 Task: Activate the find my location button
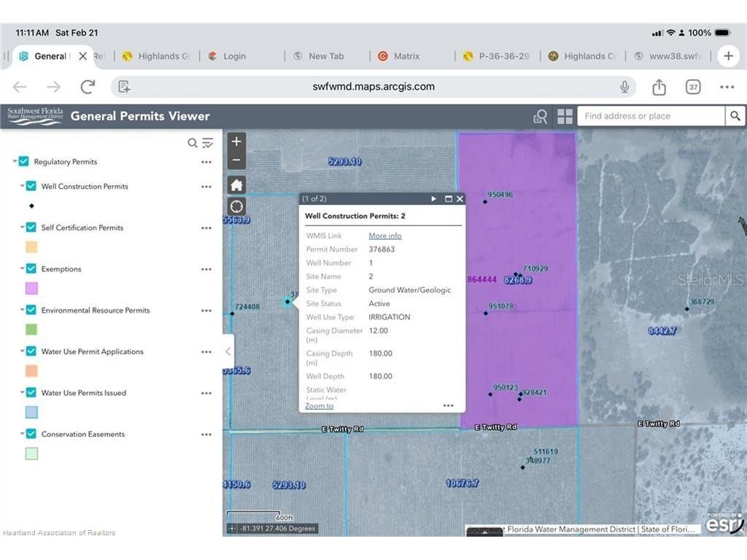[x=236, y=206]
